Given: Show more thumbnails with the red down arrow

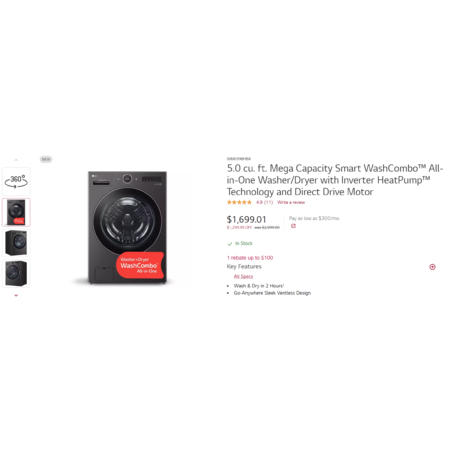Looking at the screenshot, I should click(x=16, y=295).
